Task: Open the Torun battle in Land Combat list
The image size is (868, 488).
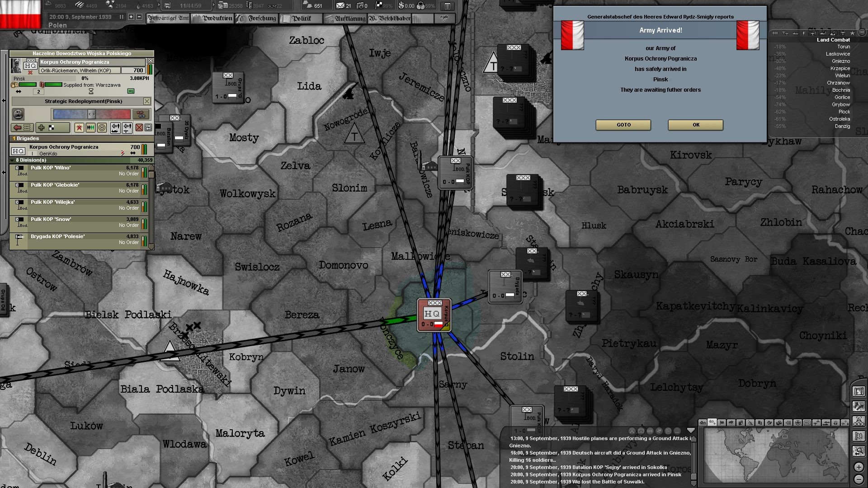Action: coord(812,47)
